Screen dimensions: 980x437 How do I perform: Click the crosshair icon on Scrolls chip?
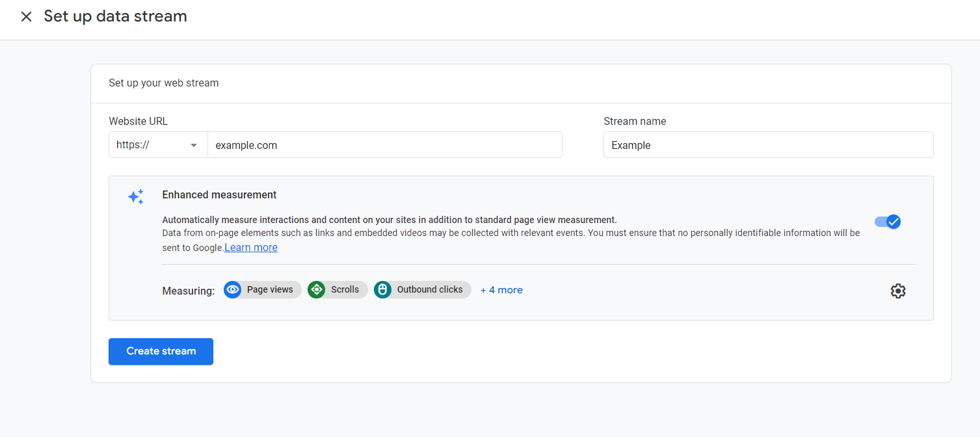[x=317, y=289]
